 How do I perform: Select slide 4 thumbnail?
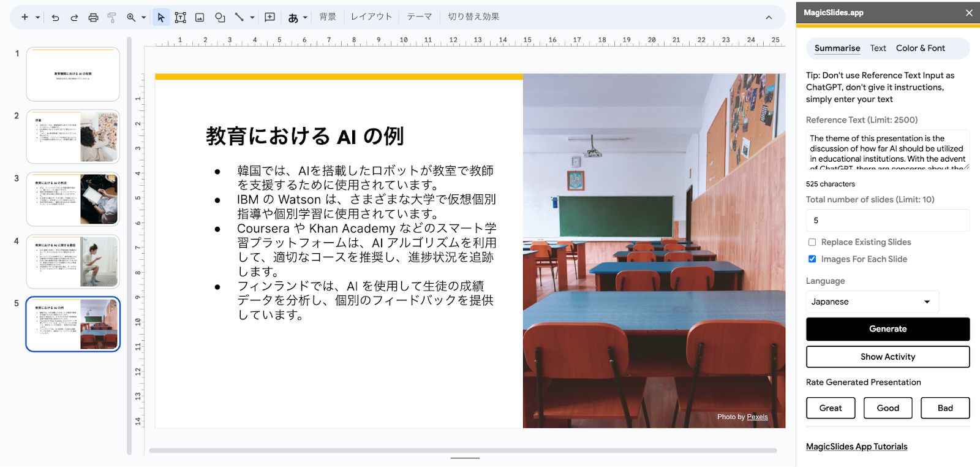click(73, 262)
